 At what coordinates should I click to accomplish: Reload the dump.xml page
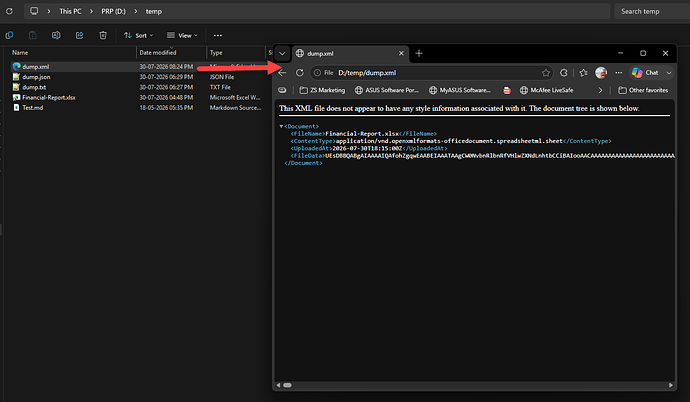[300, 73]
